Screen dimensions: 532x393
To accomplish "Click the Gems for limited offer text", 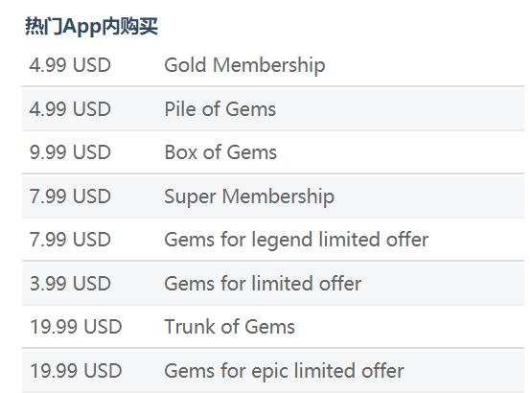I will (x=263, y=284).
